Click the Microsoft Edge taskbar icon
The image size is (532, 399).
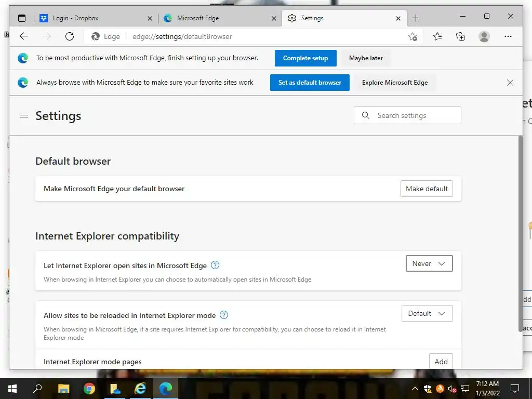(166, 389)
